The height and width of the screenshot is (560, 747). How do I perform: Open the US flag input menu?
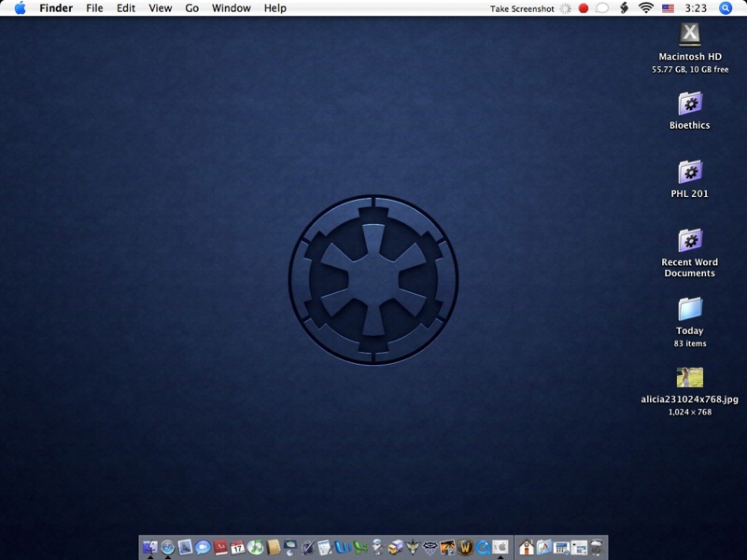pos(668,8)
